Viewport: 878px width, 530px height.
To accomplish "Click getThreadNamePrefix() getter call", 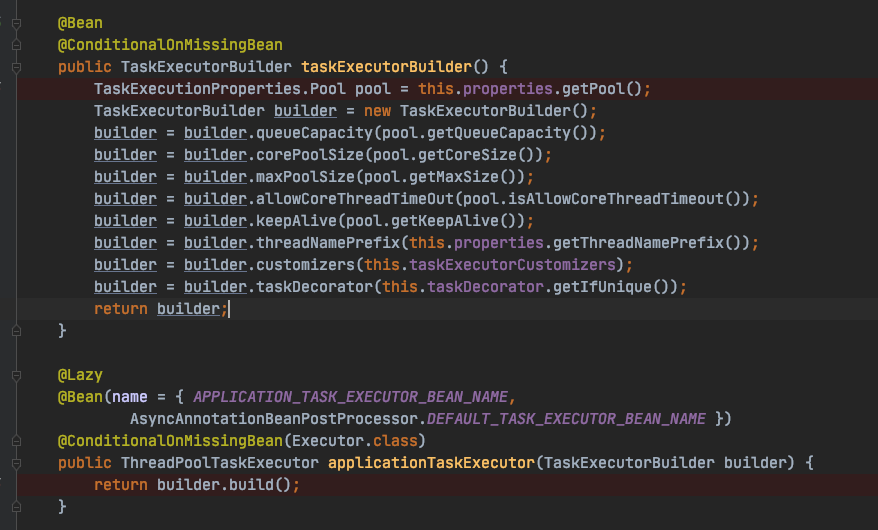I will pyautogui.click(x=647, y=243).
